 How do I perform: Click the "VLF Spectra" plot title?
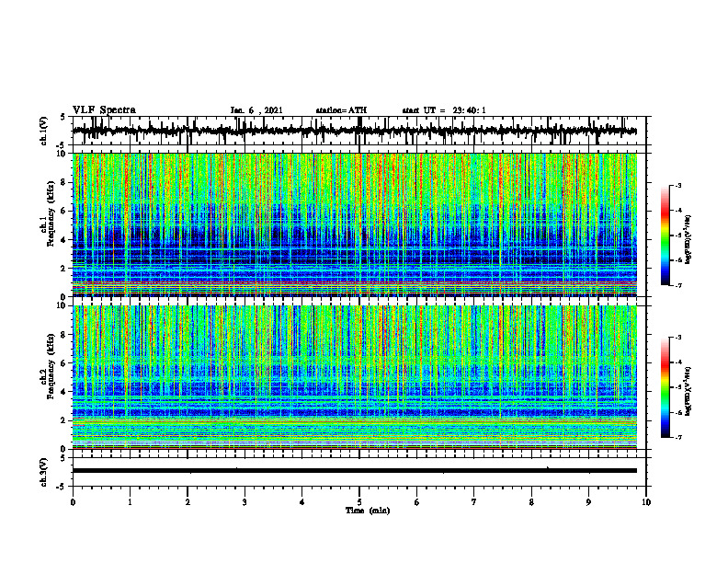pyautogui.click(x=104, y=110)
